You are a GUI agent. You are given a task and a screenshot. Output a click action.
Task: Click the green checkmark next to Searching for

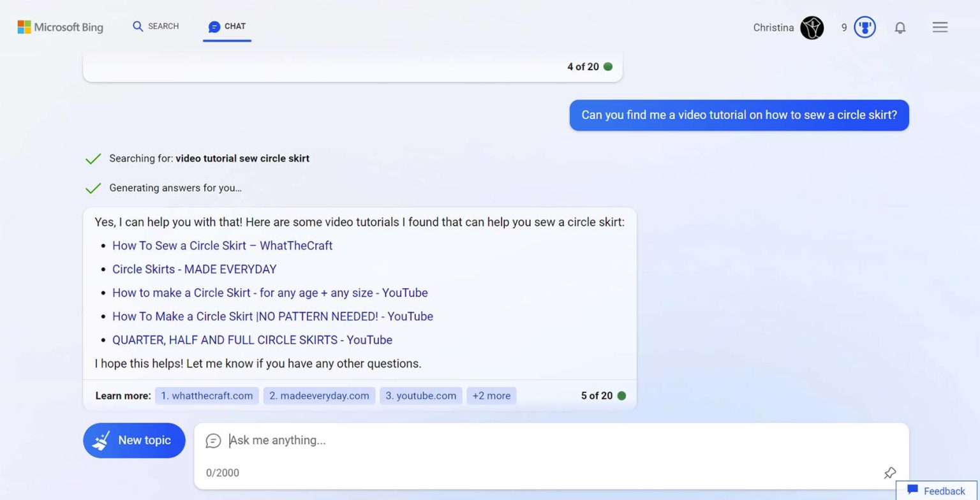[93, 158]
